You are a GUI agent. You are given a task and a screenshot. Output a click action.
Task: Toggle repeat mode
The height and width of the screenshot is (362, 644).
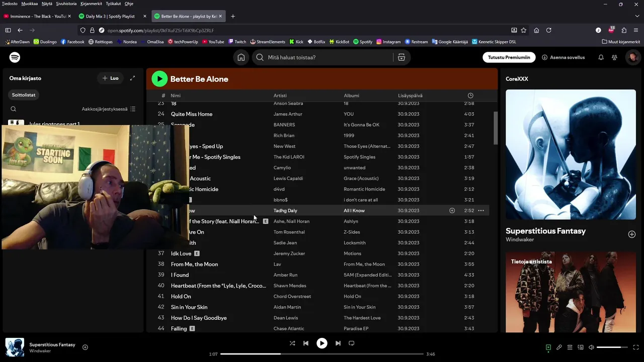pyautogui.click(x=352, y=343)
